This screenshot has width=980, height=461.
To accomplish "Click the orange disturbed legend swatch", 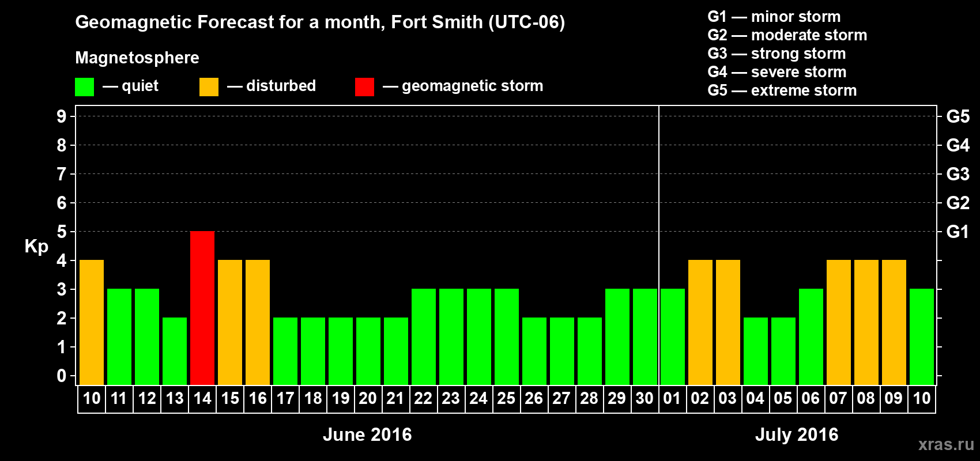I will click(x=209, y=87).
